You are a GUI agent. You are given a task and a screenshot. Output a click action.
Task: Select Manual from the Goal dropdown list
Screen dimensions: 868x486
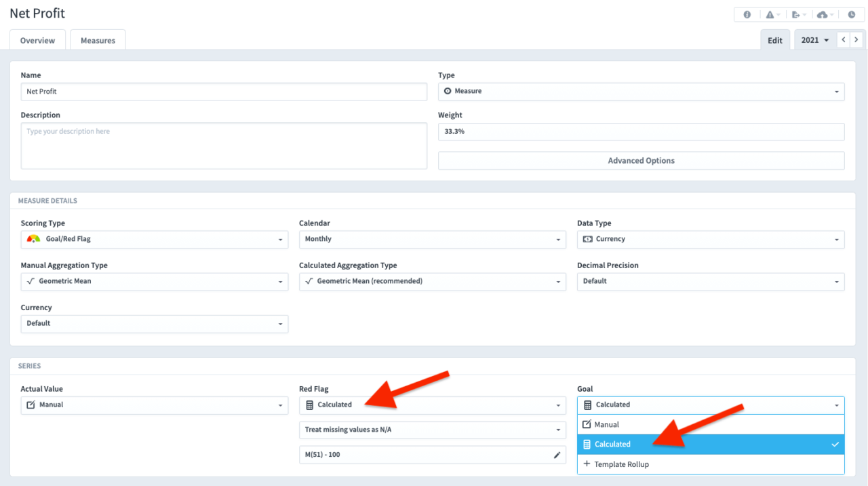click(x=710, y=424)
